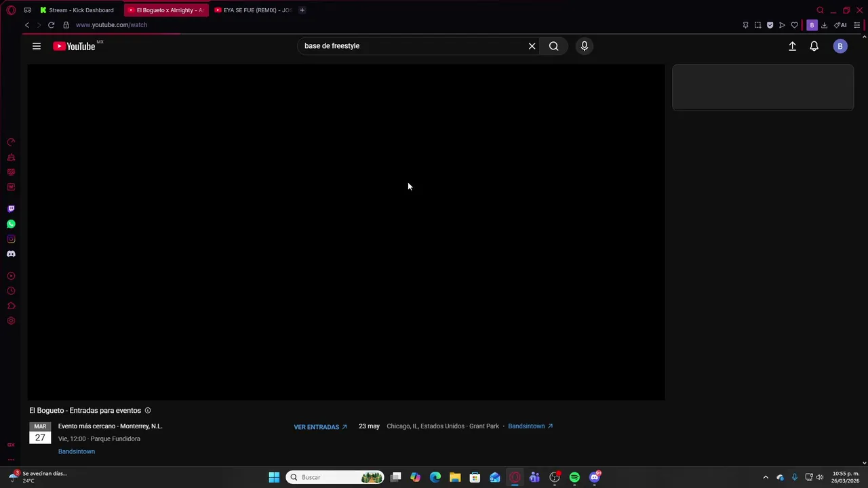Screen dimensions: 868x488
Task: Launch Microsoft Edge from taskbar
Action: pyautogui.click(x=435, y=477)
